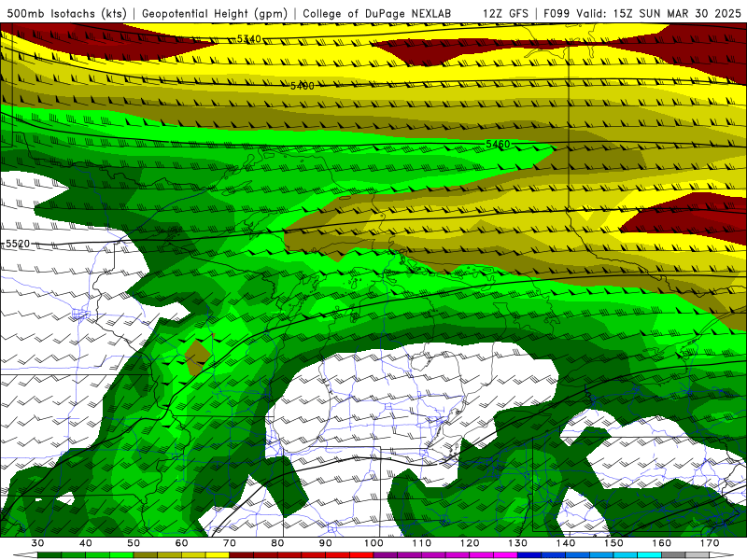Click the 5460 height contour label

(498, 144)
